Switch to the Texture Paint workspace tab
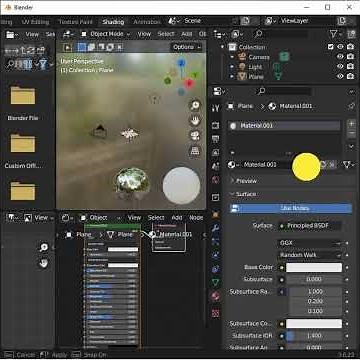360x360 pixels. coord(75,22)
